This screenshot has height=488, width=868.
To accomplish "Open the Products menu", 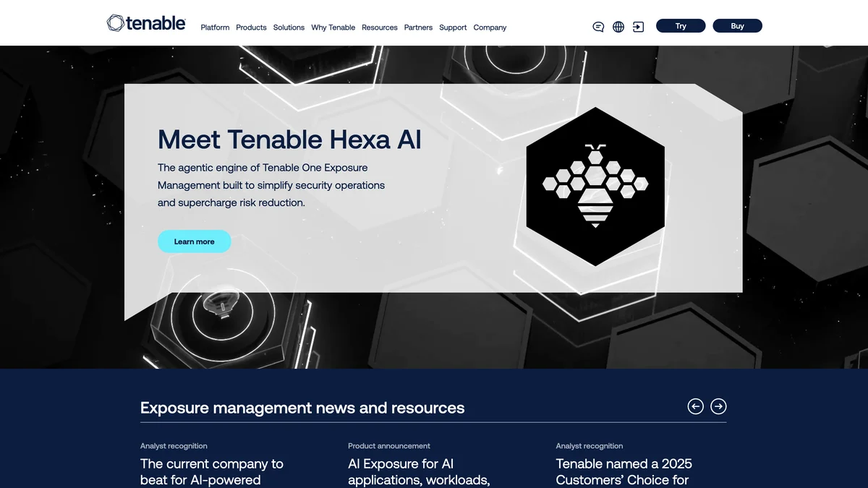I will click(251, 27).
